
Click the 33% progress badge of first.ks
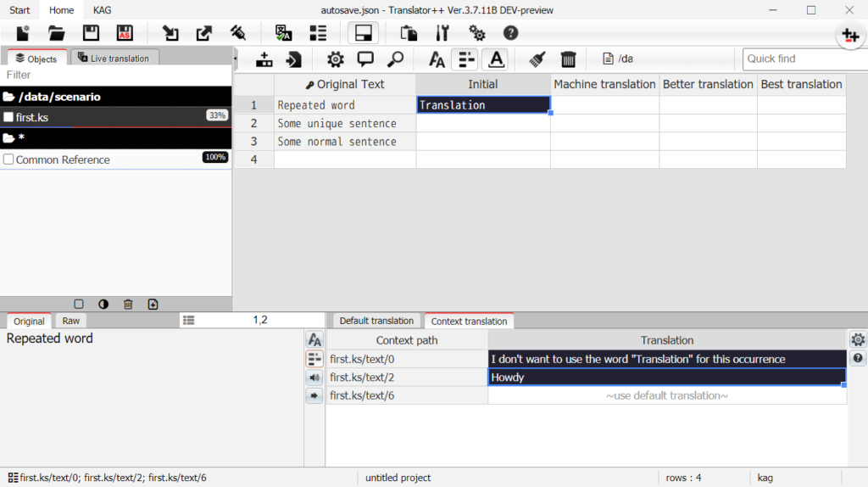tap(217, 115)
